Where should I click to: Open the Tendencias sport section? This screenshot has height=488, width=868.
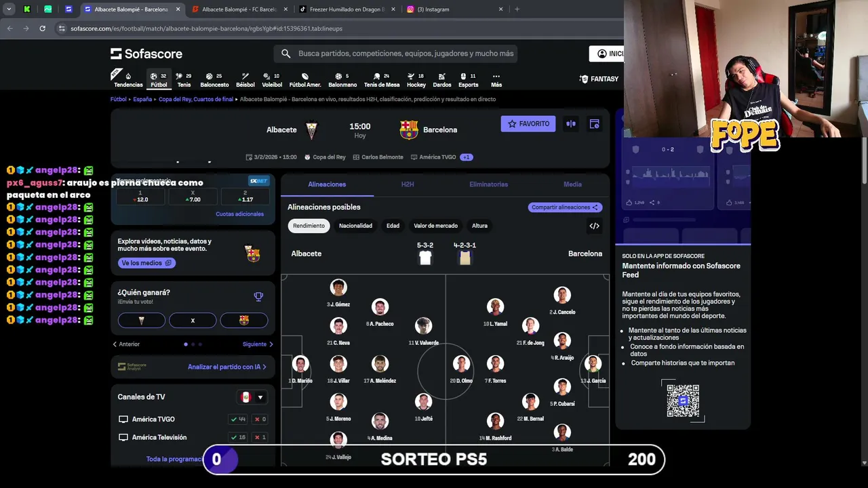click(x=128, y=80)
